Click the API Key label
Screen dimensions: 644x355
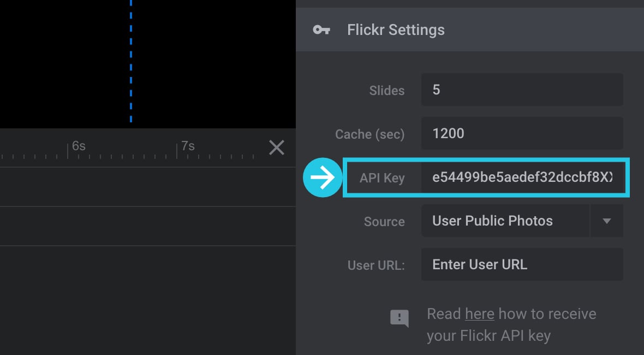coord(382,178)
